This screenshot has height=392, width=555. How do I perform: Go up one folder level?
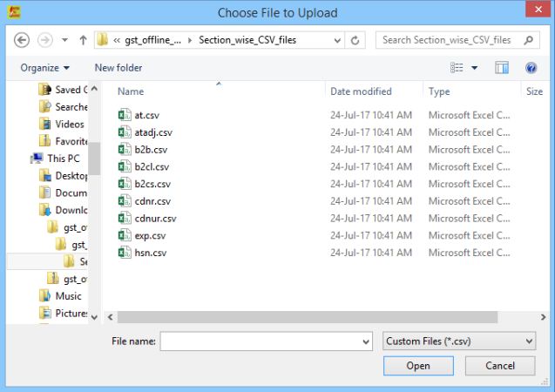(x=83, y=40)
